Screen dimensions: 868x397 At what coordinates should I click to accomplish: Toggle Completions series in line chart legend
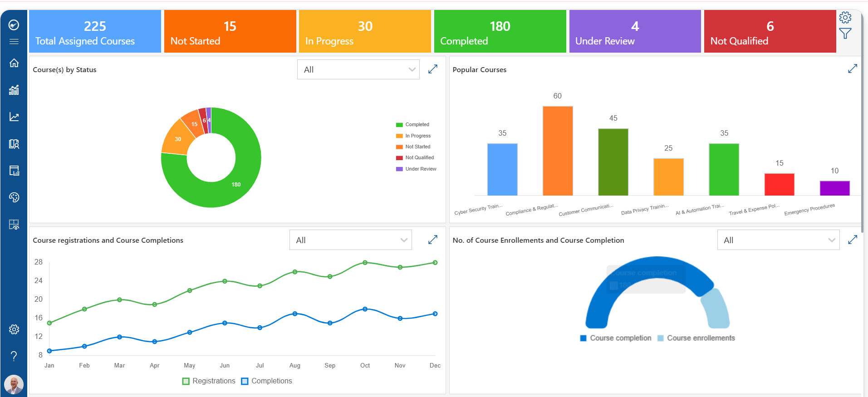tap(267, 381)
